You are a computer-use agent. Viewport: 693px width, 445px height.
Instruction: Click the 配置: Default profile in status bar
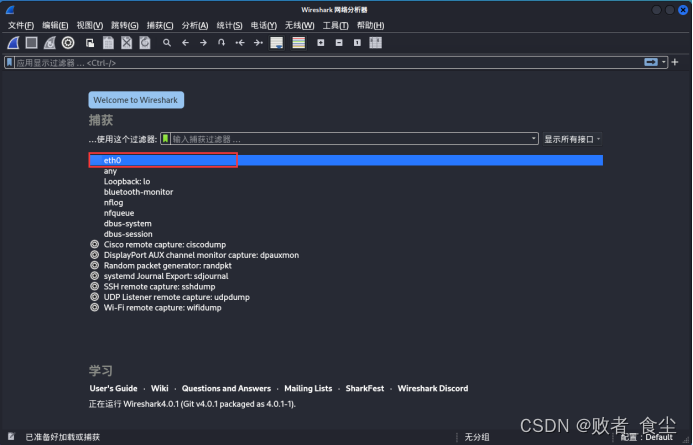tap(647, 437)
